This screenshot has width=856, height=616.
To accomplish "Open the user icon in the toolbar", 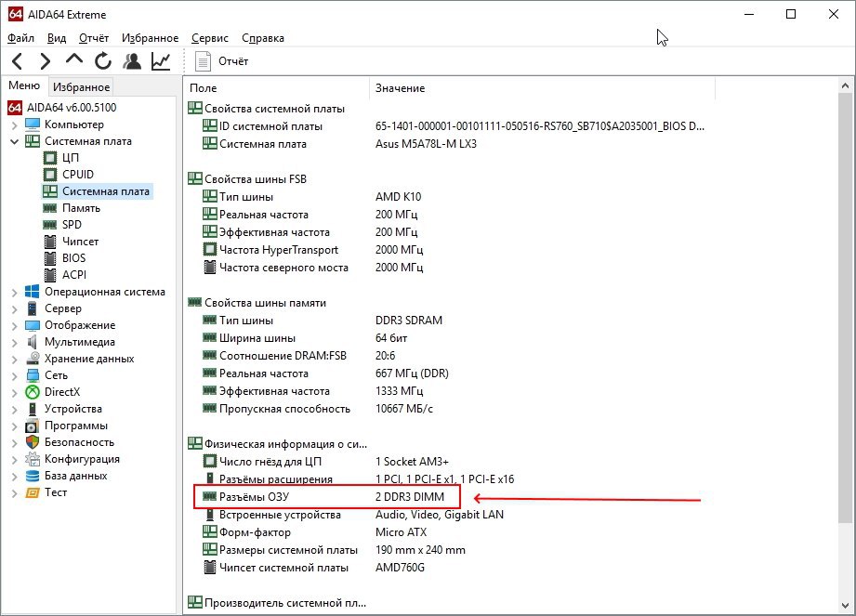I will pyautogui.click(x=132, y=61).
